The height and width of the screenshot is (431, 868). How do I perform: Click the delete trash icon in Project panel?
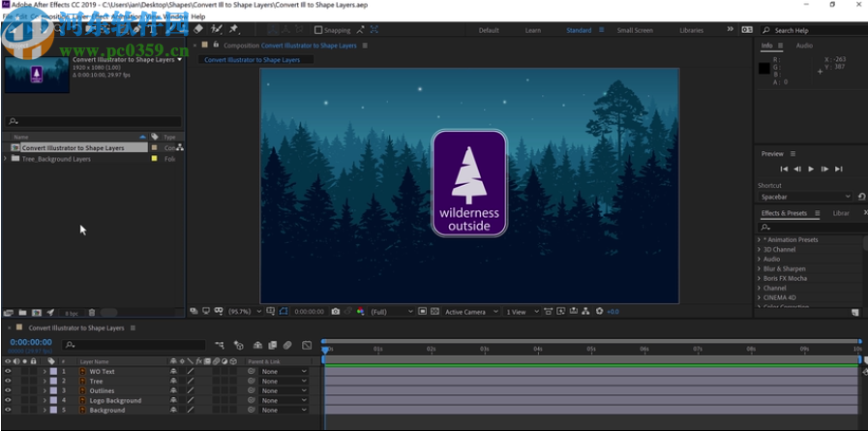tap(92, 313)
